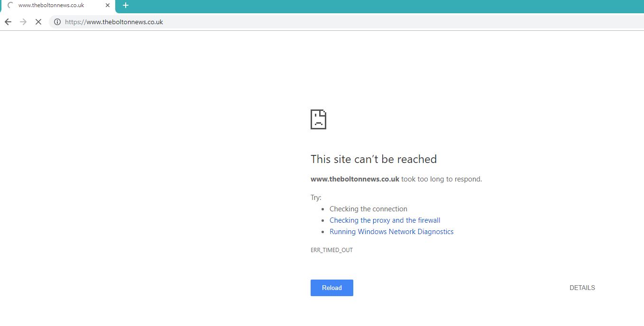Click empty teal title bar area
Screen dimensions: 644x326
click(379, 6)
